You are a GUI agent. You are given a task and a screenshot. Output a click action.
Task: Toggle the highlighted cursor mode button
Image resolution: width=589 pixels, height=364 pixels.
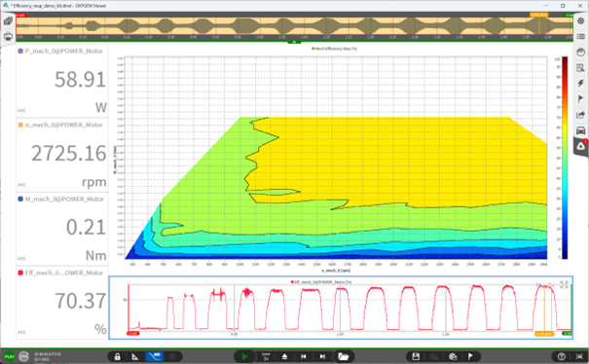(x=155, y=356)
